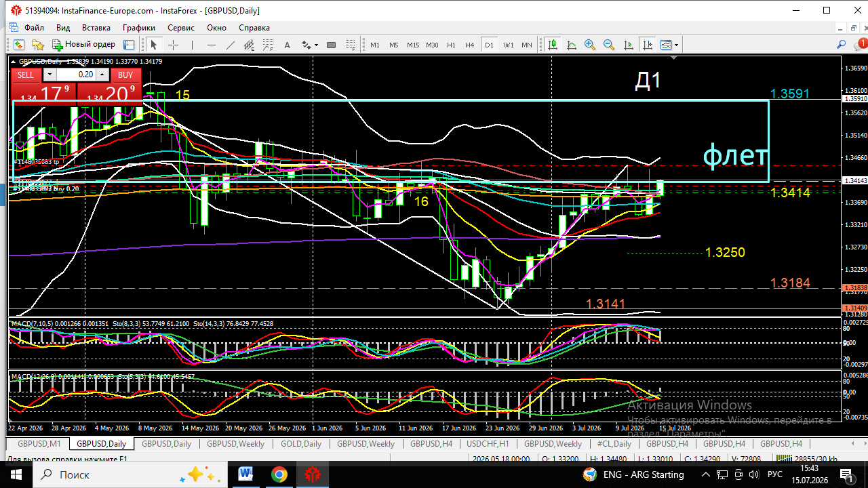The height and width of the screenshot is (488, 868).
Task: Toggle chart shift from right edge
Action: point(648,45)
